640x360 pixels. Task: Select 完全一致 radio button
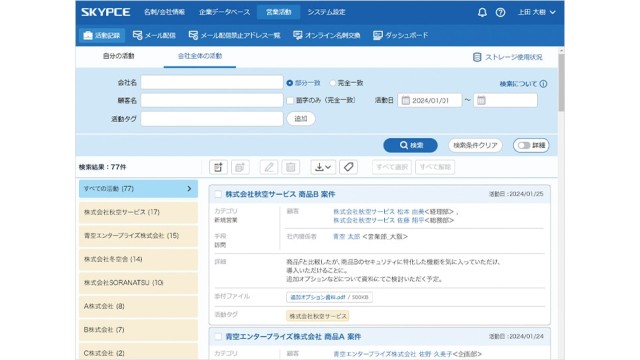332,83
